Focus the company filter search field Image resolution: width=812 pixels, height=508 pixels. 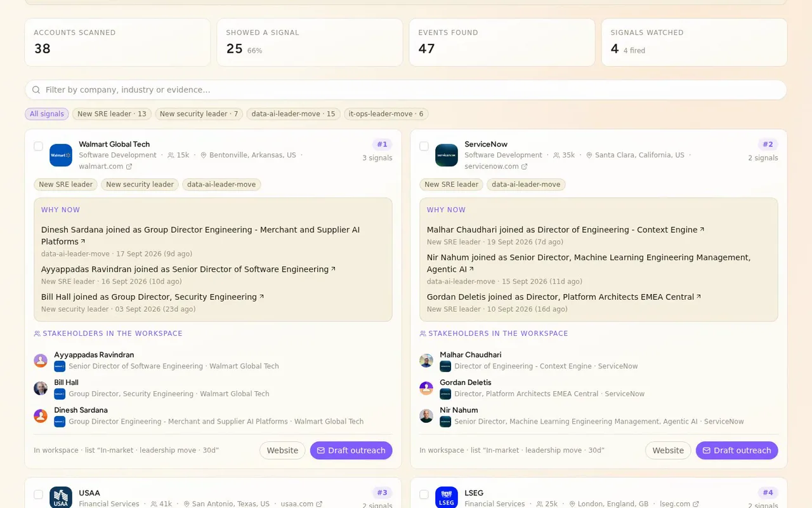tap(406, 90)
